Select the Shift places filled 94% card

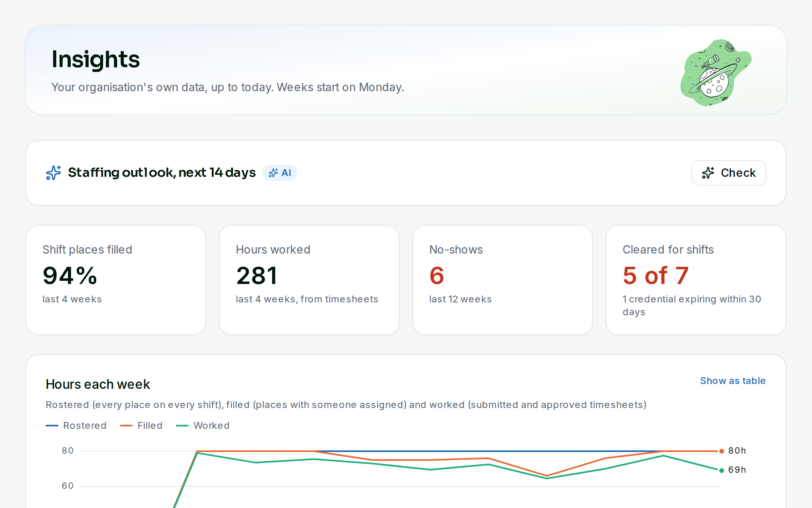click(x=116, y=280)
